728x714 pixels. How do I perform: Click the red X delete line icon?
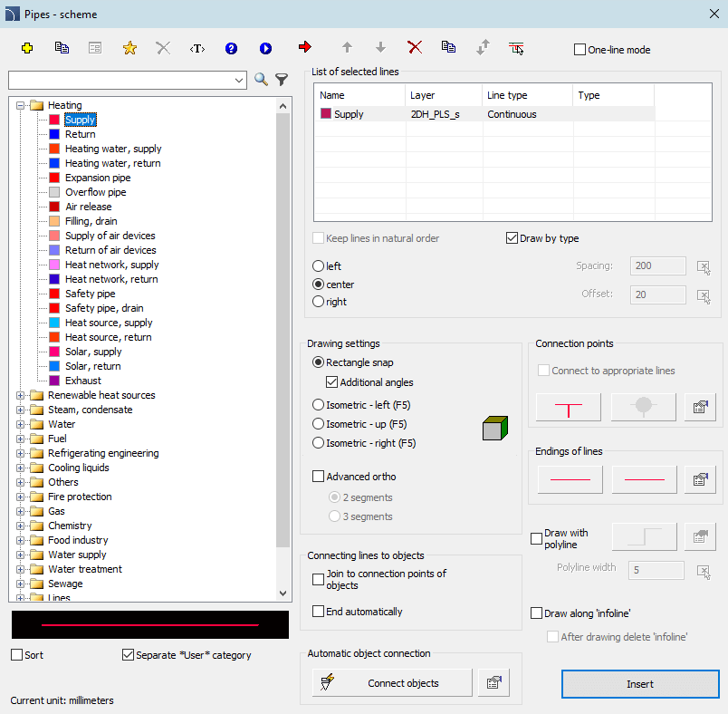[x=415, y=47]
